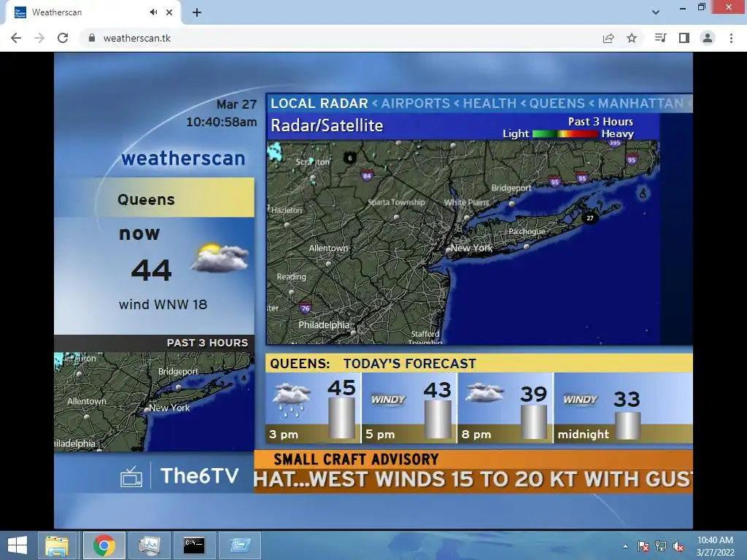The height and width of the screenshot is (560, 747).
Task: Mute the Weatherscan tab audio icon
Action: 153,12
